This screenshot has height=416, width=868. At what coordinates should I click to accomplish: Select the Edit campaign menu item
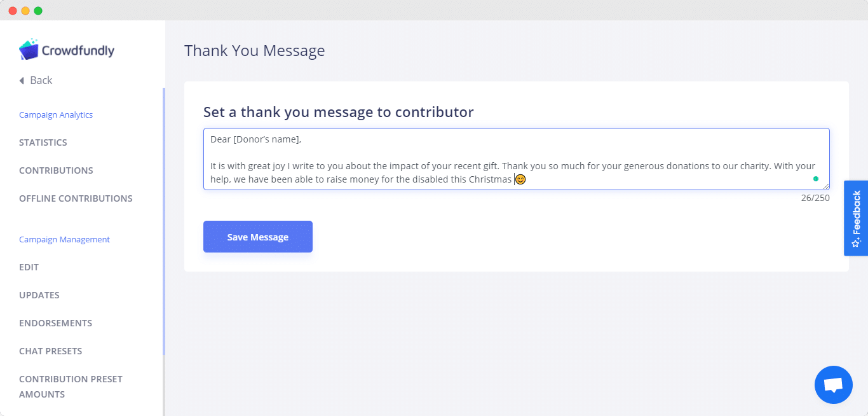29,267
